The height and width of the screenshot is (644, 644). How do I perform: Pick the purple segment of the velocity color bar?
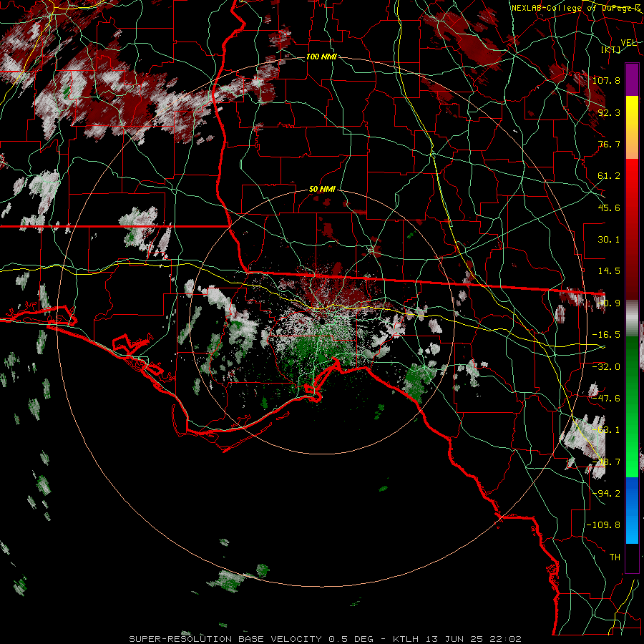point(632,79)
